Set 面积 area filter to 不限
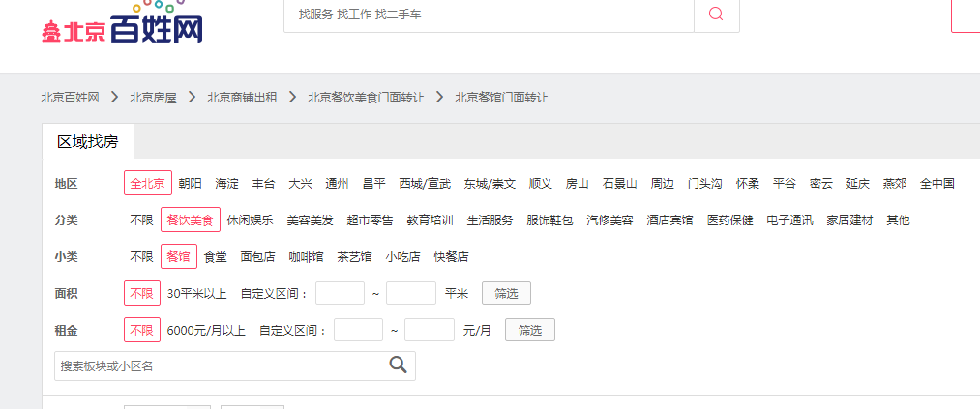The image size is (980, 409). [142, 294]
